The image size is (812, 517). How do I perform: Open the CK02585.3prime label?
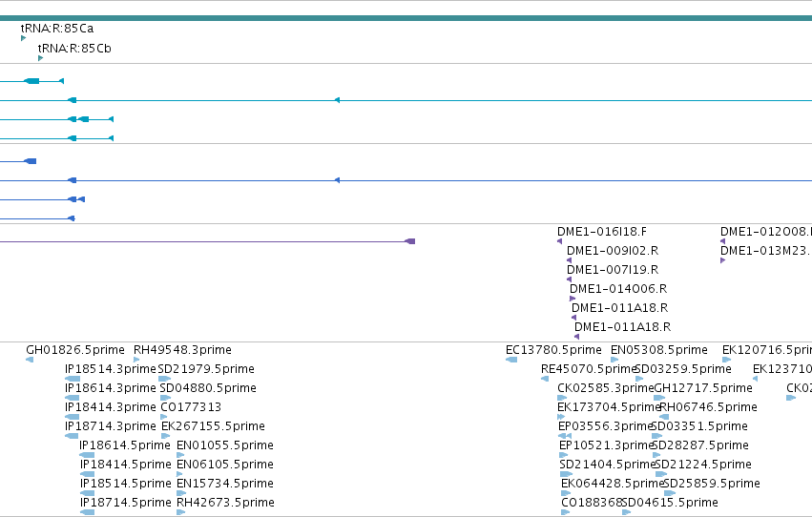(606, 388)
